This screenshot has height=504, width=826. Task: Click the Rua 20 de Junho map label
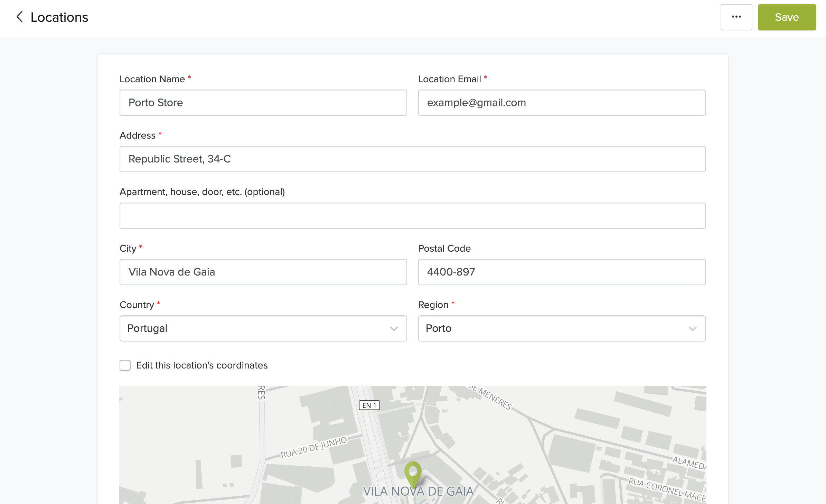point(313,447)
